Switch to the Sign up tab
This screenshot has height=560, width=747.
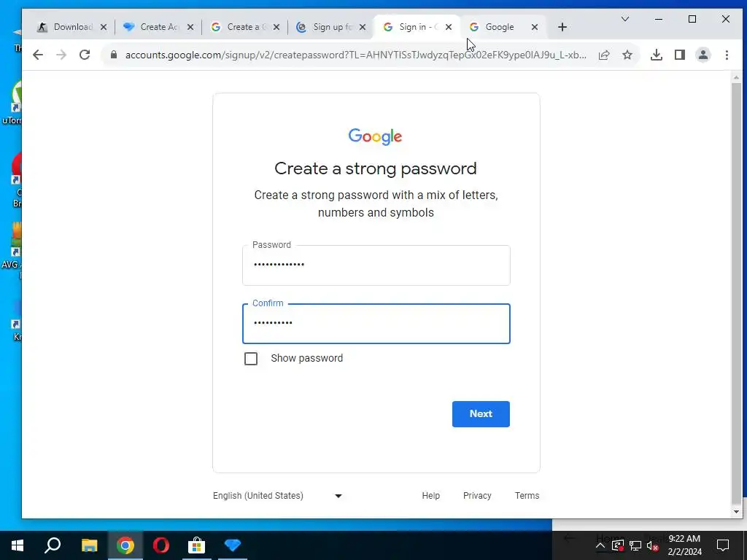(331, 27)
